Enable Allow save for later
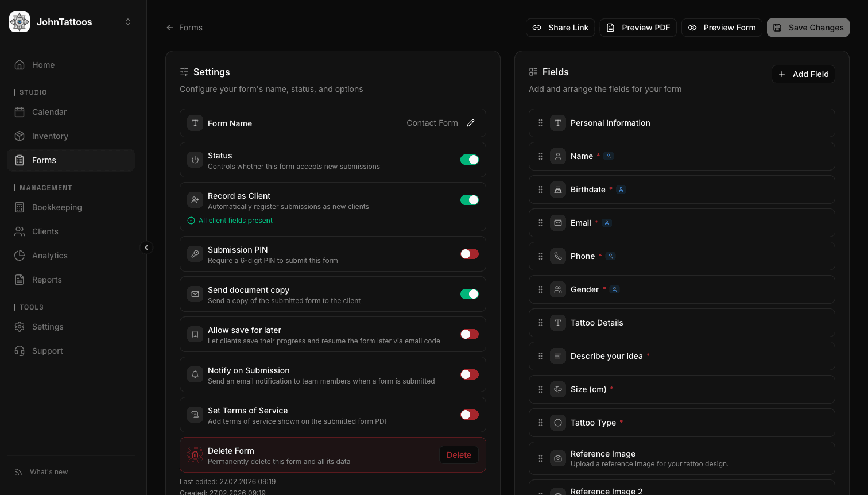Viewport: 868px width, 495px height. coord(469,334)
